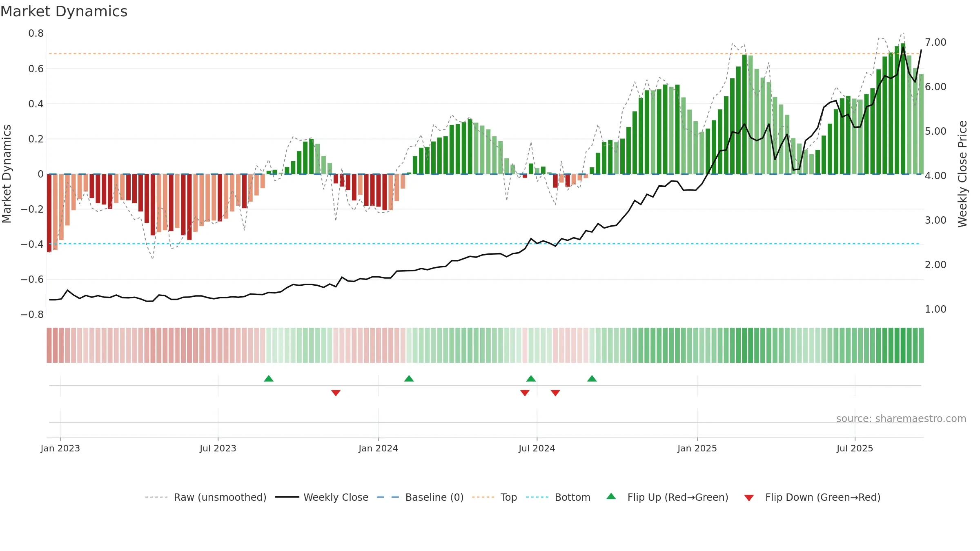This screenshot has width=980, height=551.
Task: Select the first flip-up marker near Aug 2023
Action: [269, 379]
